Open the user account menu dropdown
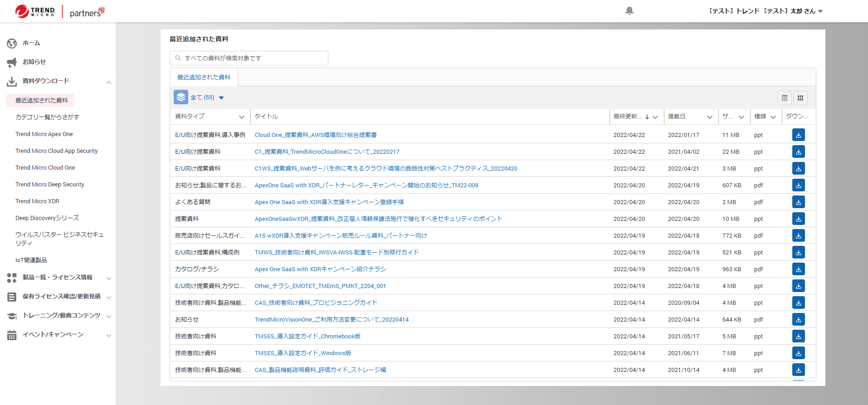Viewport: 868px width, 405px height. coord(820,11)
